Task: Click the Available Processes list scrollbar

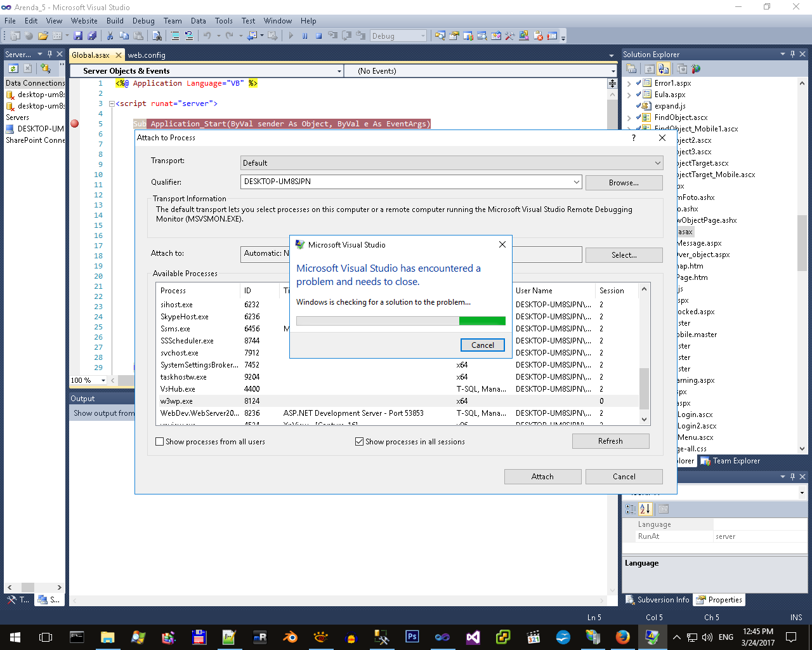Action: click(644, 388)
